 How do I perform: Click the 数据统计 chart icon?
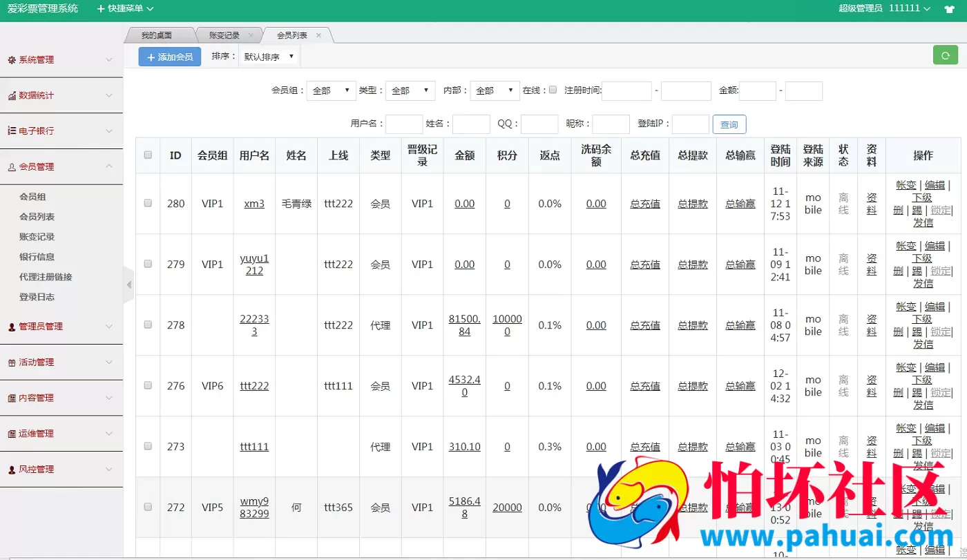coord(12,96)
